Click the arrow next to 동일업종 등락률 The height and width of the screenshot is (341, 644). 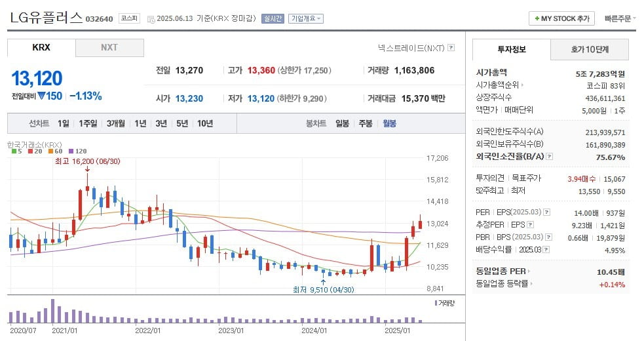531,283
